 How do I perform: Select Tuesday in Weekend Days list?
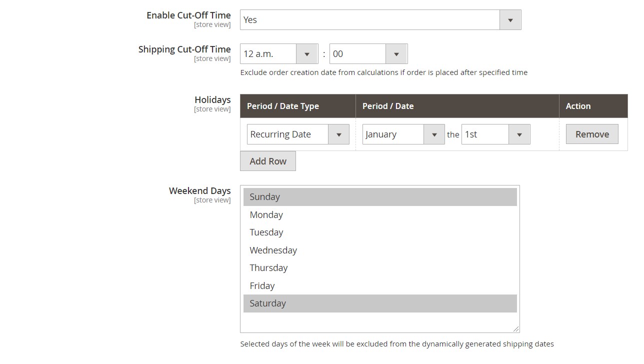click(x=379, y=232)
